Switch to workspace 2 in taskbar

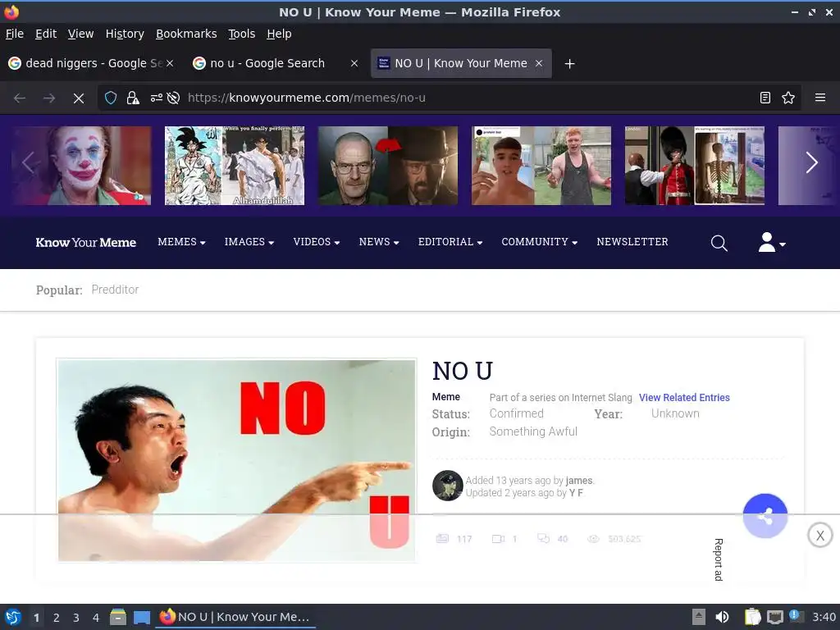coord(57,618)
